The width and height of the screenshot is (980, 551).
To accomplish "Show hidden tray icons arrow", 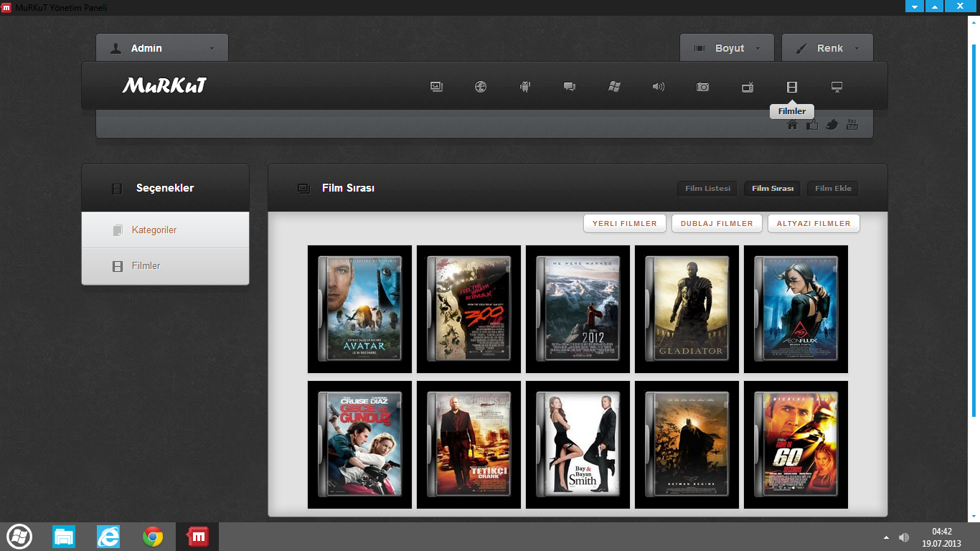I will click(886, 537).
